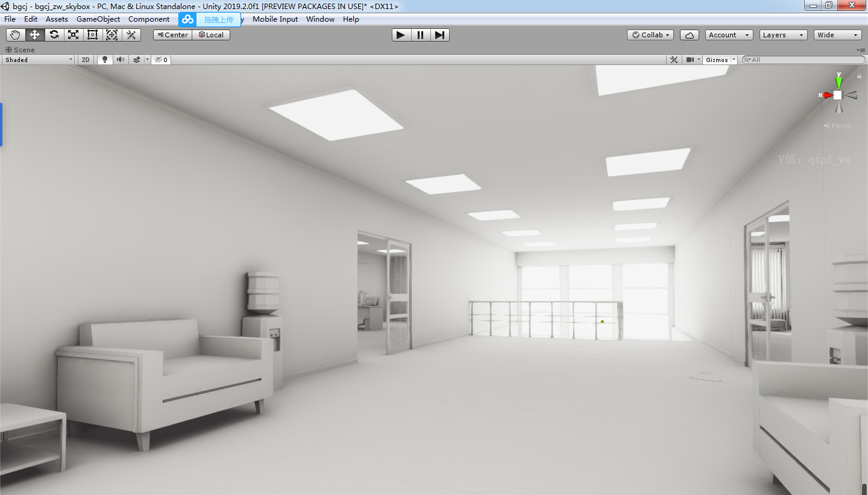868x495 pixels.
Task: Open Unity cloud Services
Action: coord(690,35)
